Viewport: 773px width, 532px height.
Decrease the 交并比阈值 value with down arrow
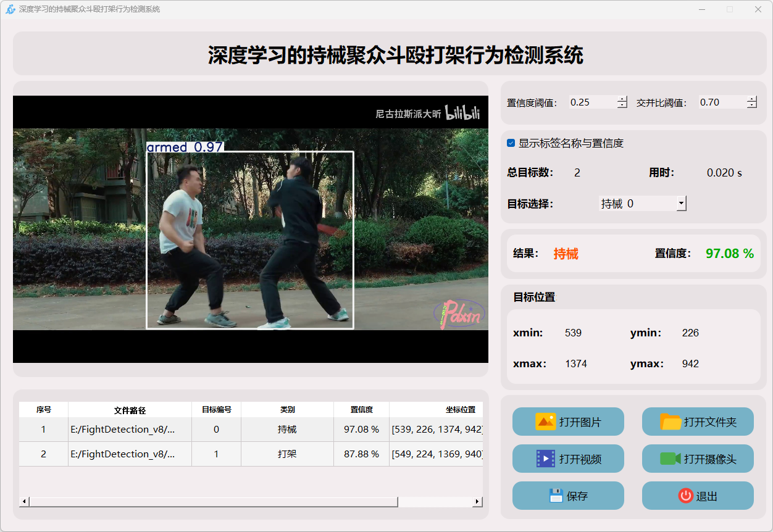coord(751,106)
